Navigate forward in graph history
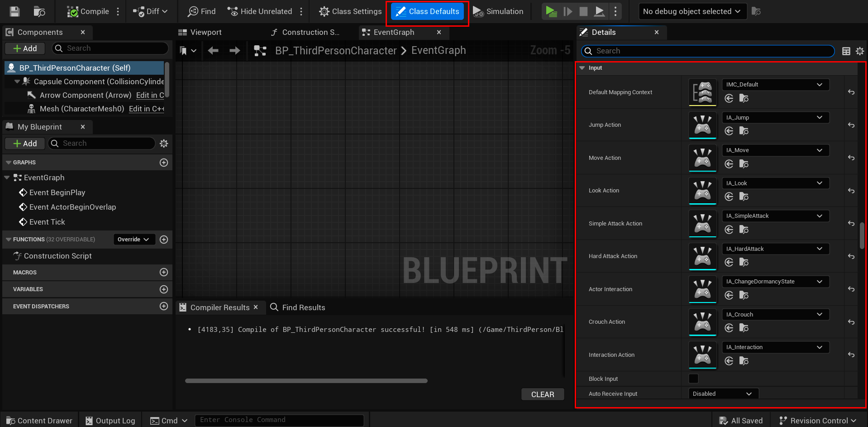Image resolution: width=868 pixels, height=427 pixels. 234,51
